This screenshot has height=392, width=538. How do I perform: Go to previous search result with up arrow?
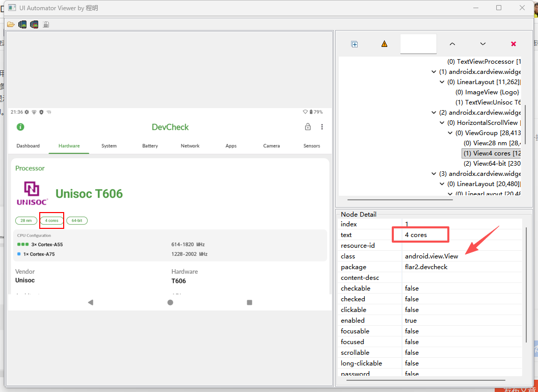click(452, 44)
